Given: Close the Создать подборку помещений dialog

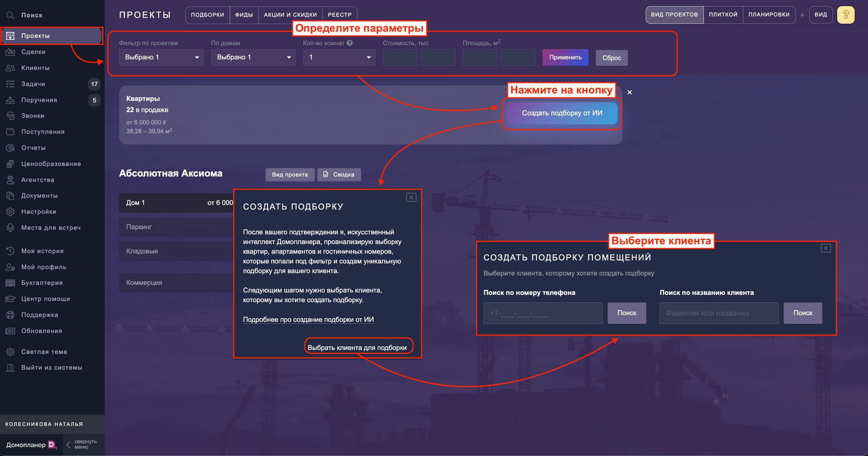Looking at the screenshot, I should (x=826, y=248).
